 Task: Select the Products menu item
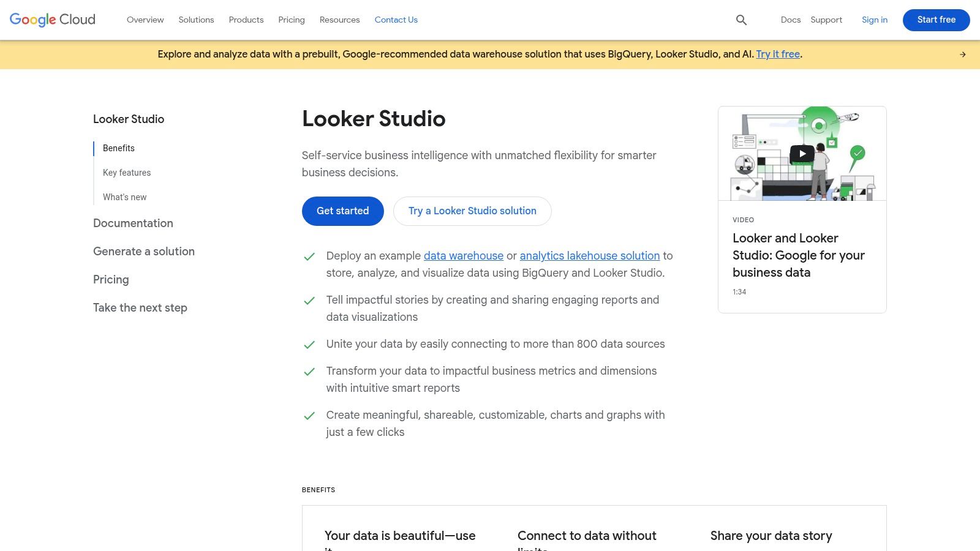[246, 20]
